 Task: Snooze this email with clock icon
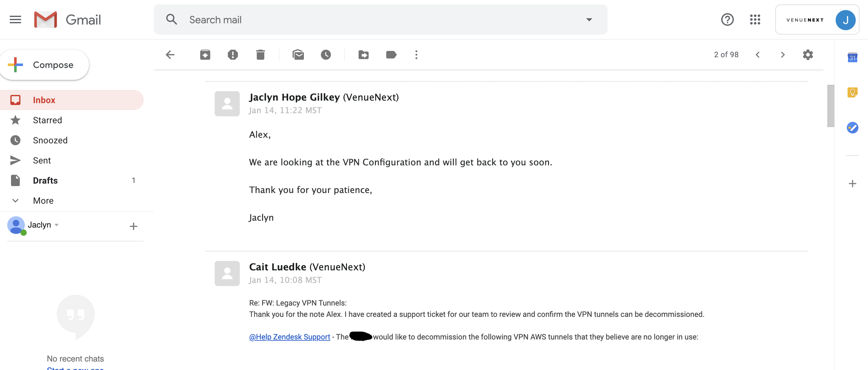[x=326, y=55]
